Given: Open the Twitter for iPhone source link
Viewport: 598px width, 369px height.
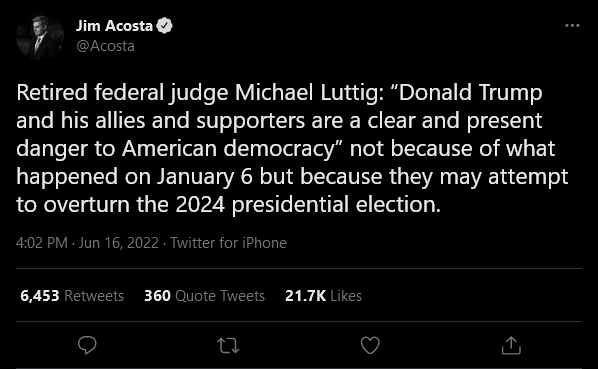Looking at the screenshot, I should pos(228,243).
